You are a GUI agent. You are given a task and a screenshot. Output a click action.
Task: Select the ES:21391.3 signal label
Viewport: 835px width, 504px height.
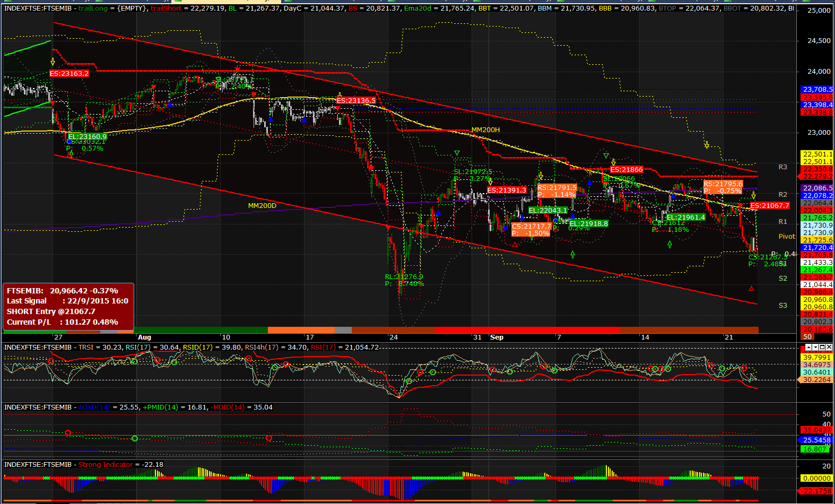(x=507, y=190)
